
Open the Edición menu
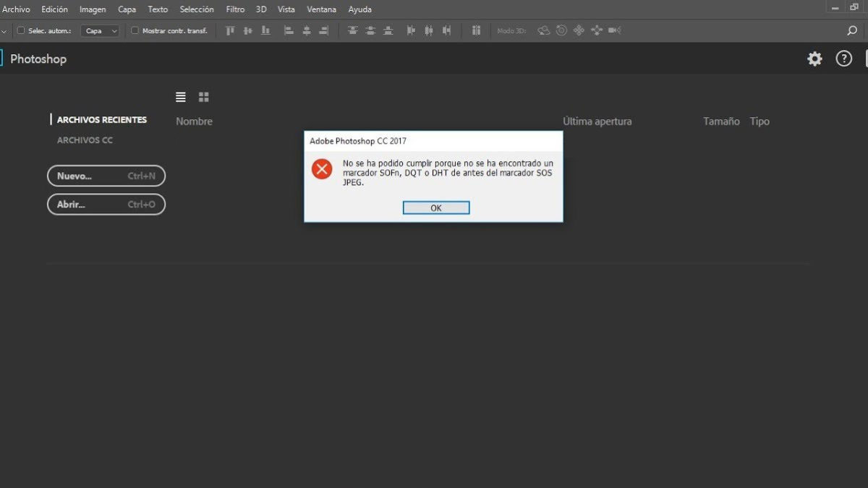coord(55,9)
